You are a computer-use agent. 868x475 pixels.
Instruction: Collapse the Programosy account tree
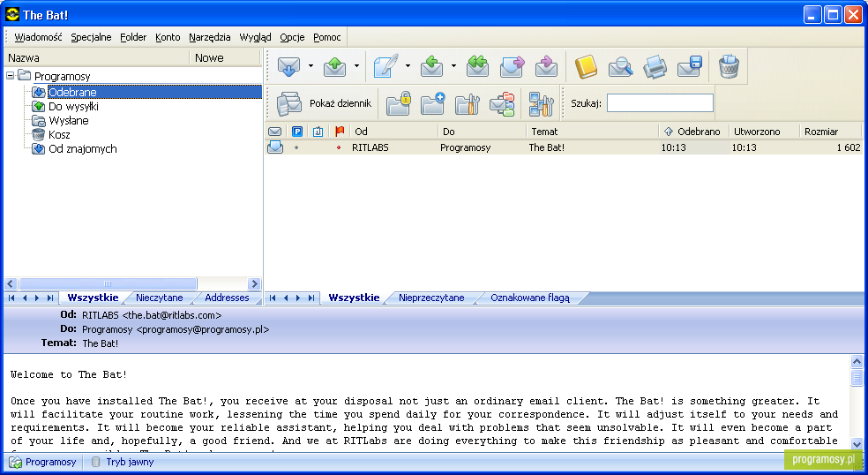pos(11,75)
